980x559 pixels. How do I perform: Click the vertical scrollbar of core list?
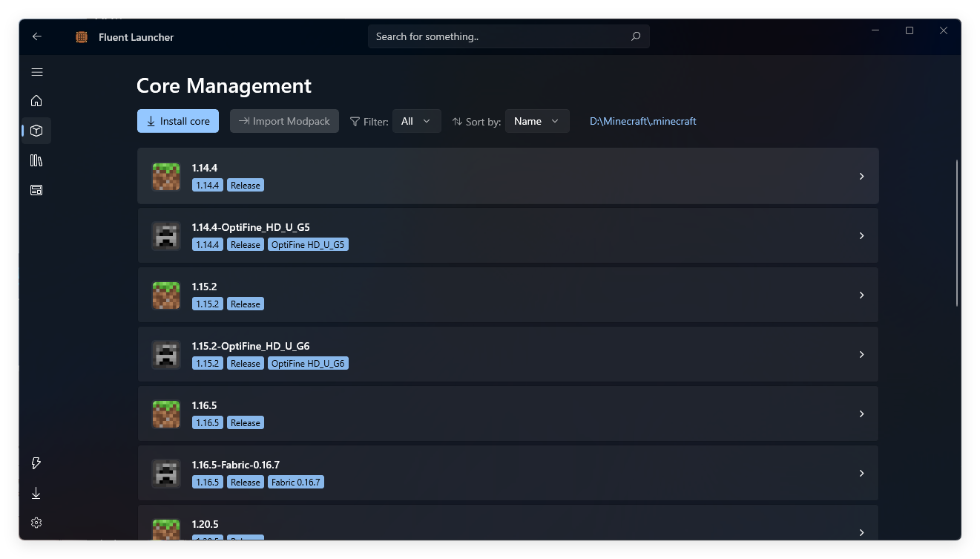point(957,232)
